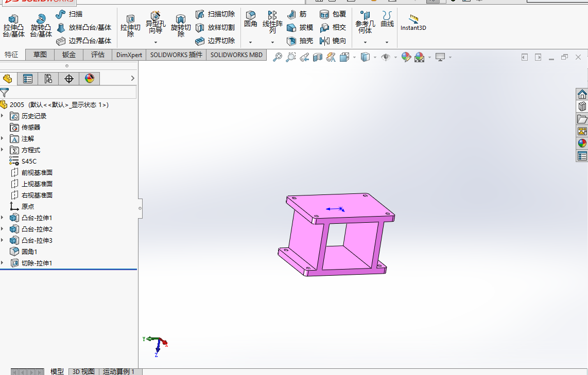Switch to the 3D 视图 bottom tab
The width and height of the screenshot is (588, 375).
coord(83,371)
